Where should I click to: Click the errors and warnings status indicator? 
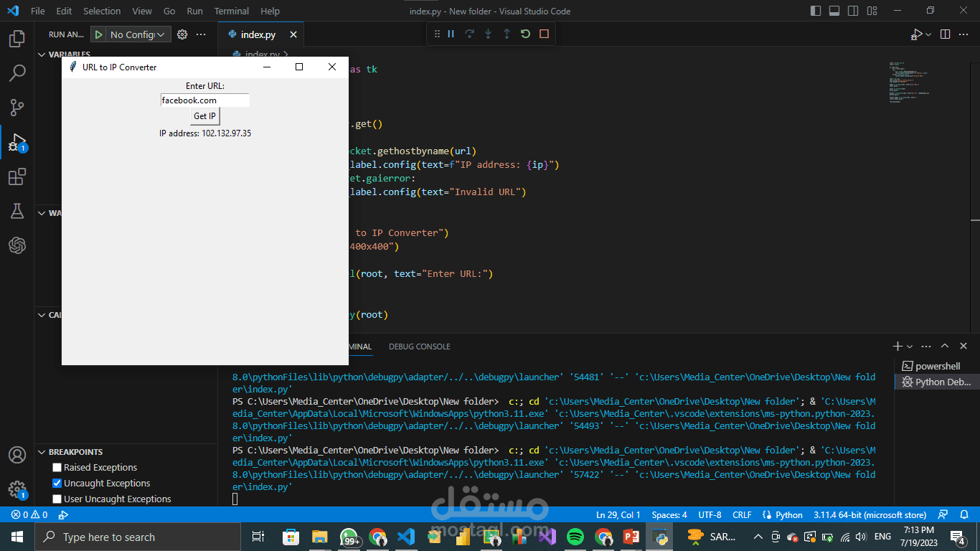29,515
